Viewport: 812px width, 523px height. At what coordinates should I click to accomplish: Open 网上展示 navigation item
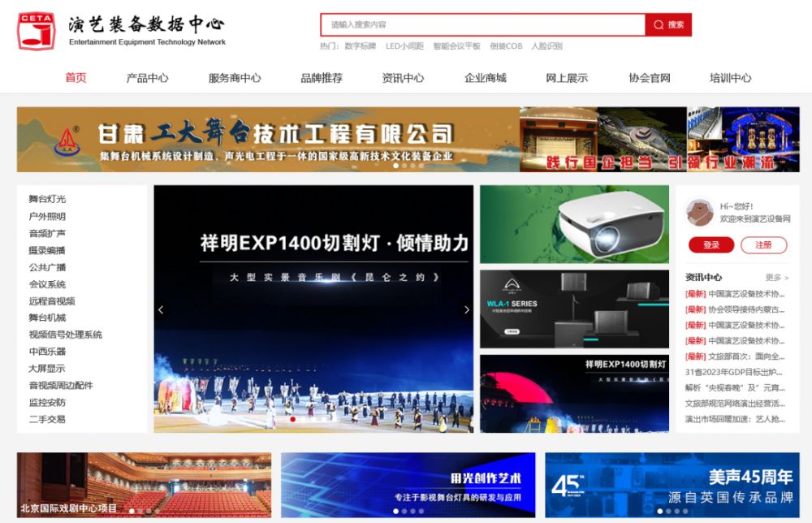(567, 78)
